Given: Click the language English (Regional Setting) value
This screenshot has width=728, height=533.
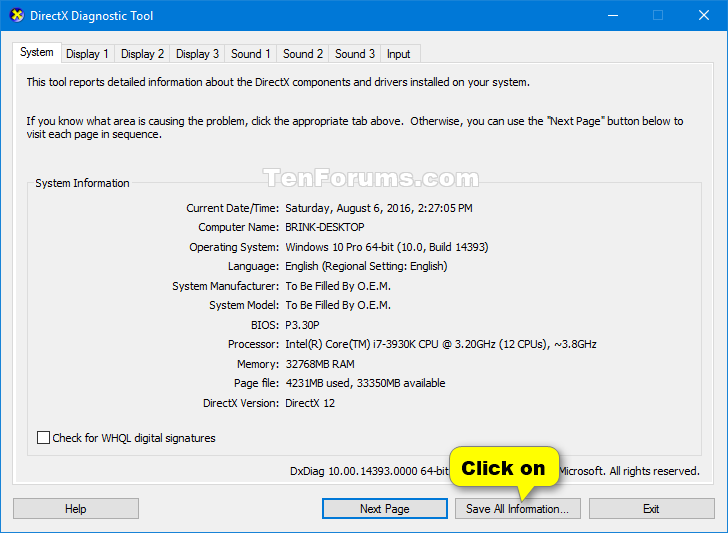Looking at the screenshot, I should (x=366, y=266).
